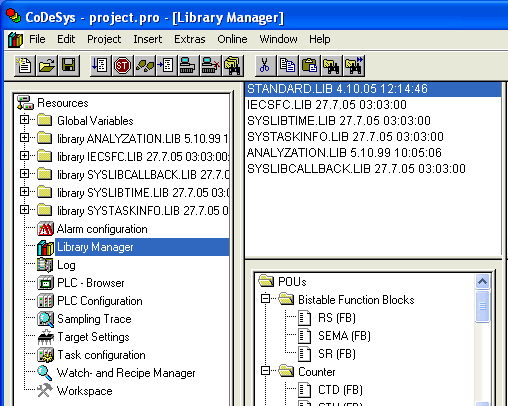Select STANDARD.LIB 4.10.05 library entry
Viewport: 508px width, 406px height.
pos(373,89)
